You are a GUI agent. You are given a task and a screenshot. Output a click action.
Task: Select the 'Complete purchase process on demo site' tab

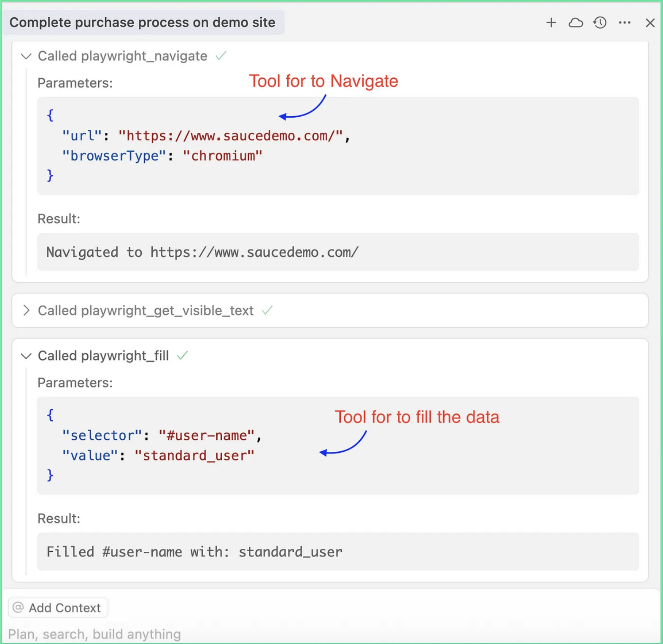click(x=143, y=22)
